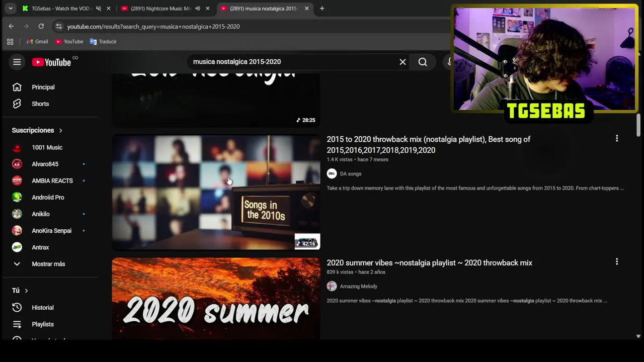Click the page vertical scrollbar thumb
Viewport: 644px width, 362px height.
pyautogui.click(x=638, y=125)
